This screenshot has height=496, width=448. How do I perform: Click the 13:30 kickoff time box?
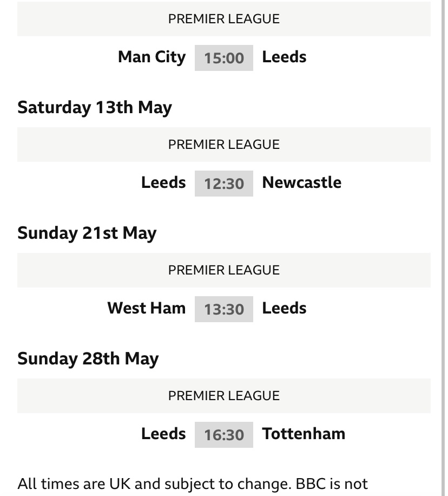click(224, 309)
